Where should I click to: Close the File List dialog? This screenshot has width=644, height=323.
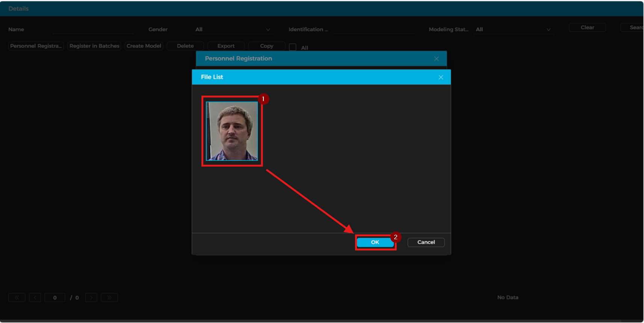441,77
